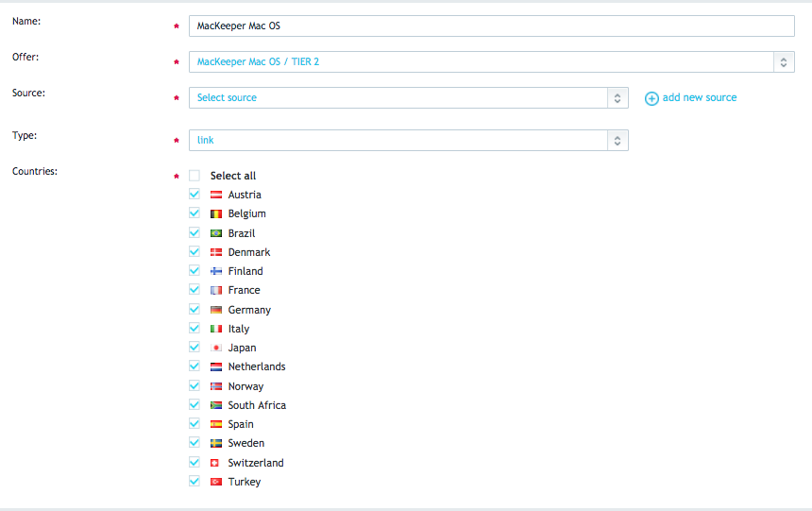Viewport: 812px width, 511px height.
Task: Uncheck the Sweden checkbox
Action: [195, 443]
